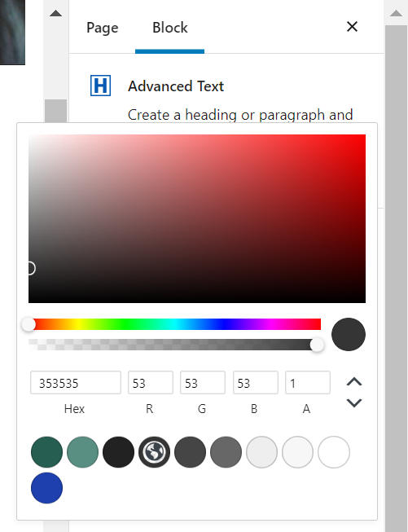This screenshot has height=532, width=408.
Task: Click the Hex value input field
Action: click(76, 383)
